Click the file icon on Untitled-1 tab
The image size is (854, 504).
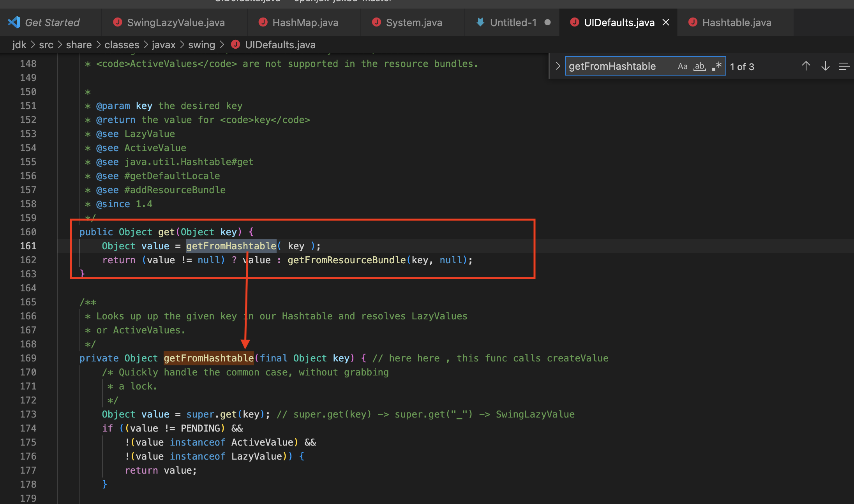point(480,22)
